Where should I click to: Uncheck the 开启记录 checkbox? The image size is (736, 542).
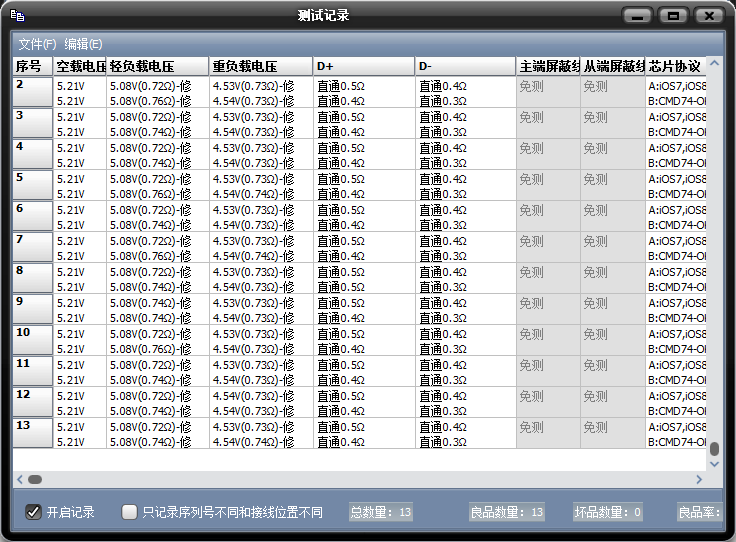(34, 512)
